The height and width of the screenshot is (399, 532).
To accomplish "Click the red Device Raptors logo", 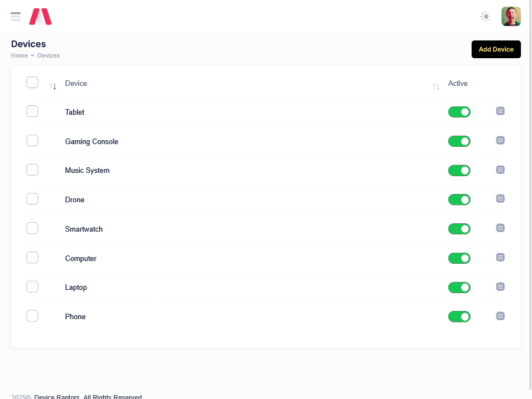I will tap(40, 17).
